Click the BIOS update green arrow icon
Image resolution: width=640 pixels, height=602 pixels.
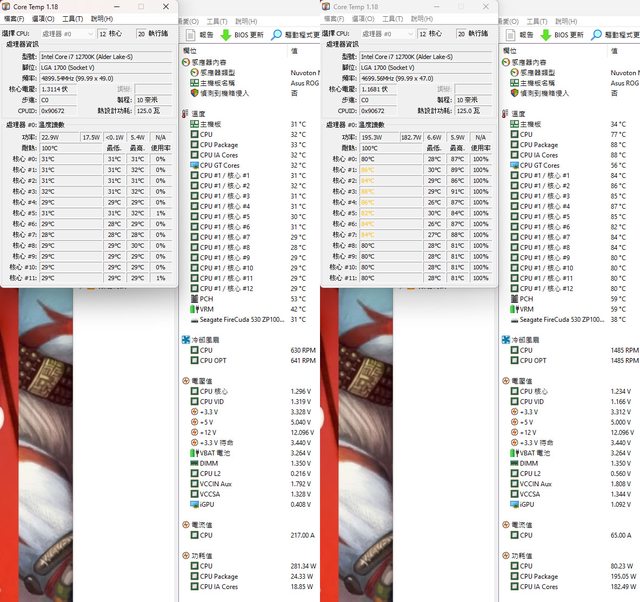(x=226, y=34)
